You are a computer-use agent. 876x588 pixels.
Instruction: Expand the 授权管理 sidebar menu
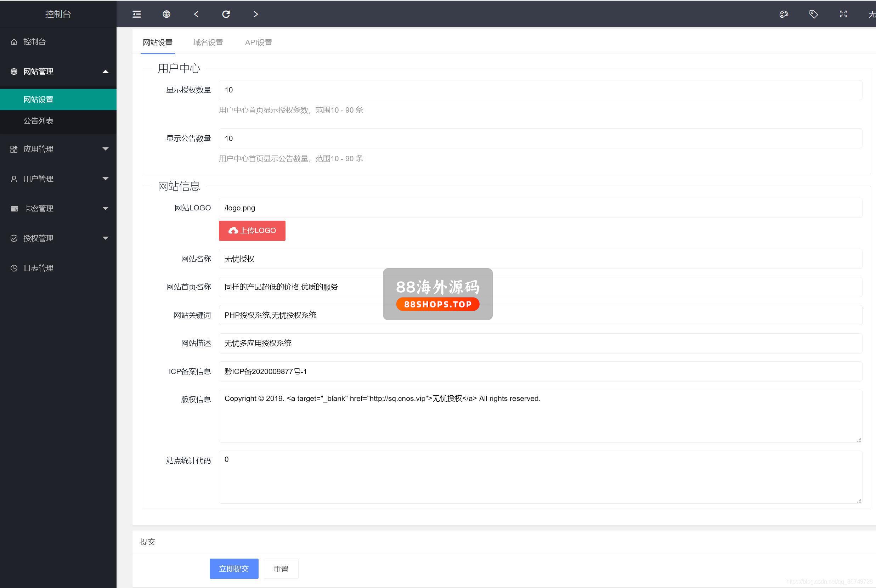coord(58,238)
